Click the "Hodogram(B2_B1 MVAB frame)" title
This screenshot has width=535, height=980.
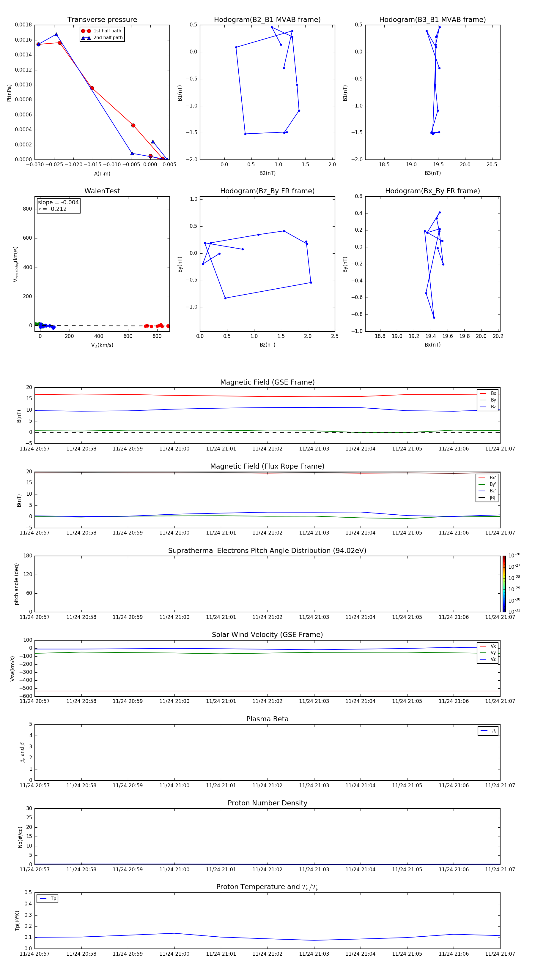click(x=267, y=20)
